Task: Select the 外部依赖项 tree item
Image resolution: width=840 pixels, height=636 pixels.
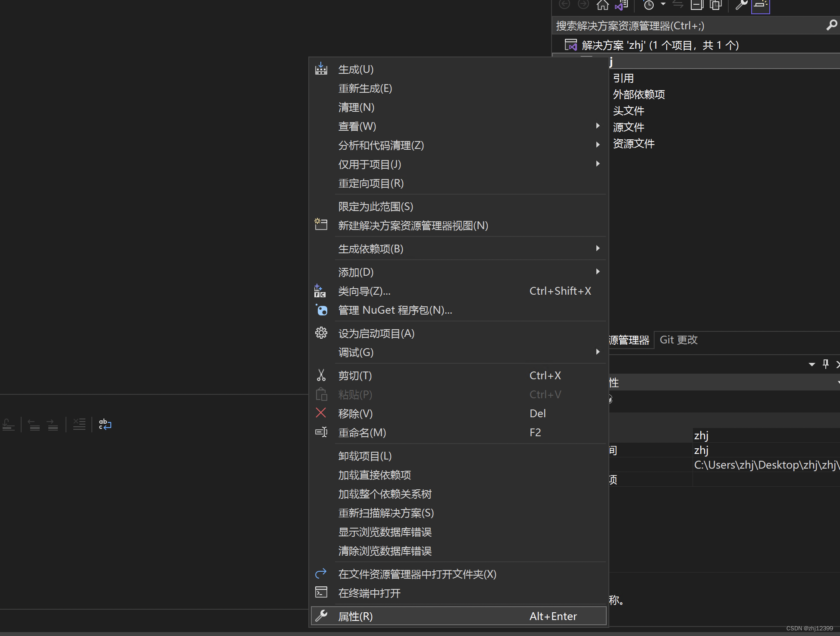Action: click(639, 94)
